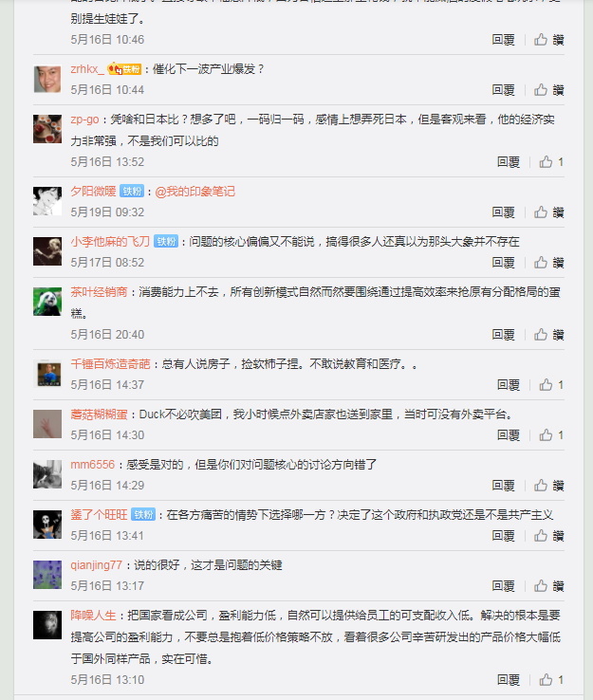Tap thumbs-up on 小李他麻的飞刀 comment
Screen dimensions: 593x700
point(548,262)
